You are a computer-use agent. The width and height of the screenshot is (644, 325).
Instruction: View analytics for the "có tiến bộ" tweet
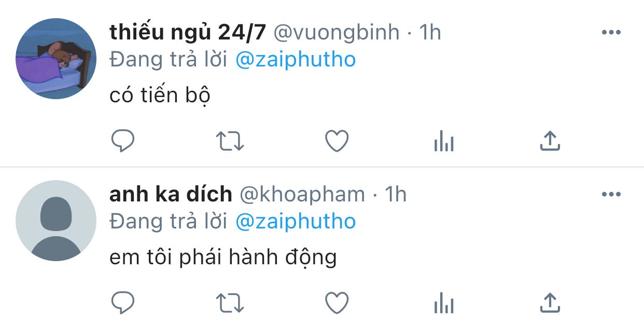(444, 141)
